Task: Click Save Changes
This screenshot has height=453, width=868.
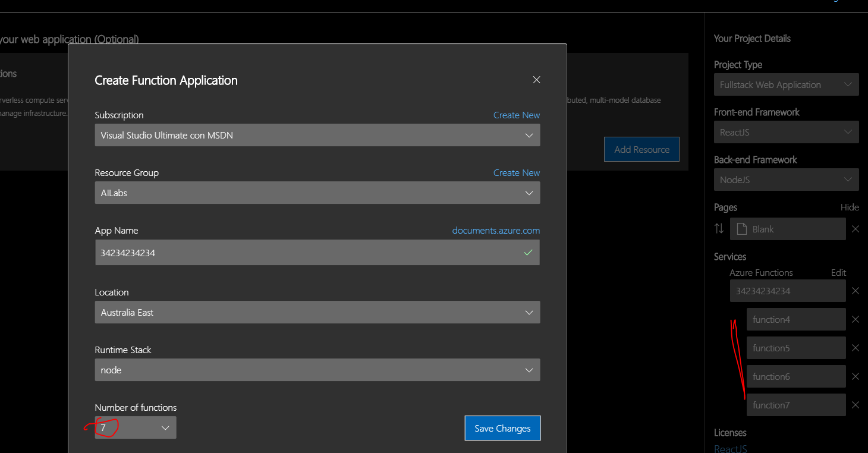Action: click(502, 428)
